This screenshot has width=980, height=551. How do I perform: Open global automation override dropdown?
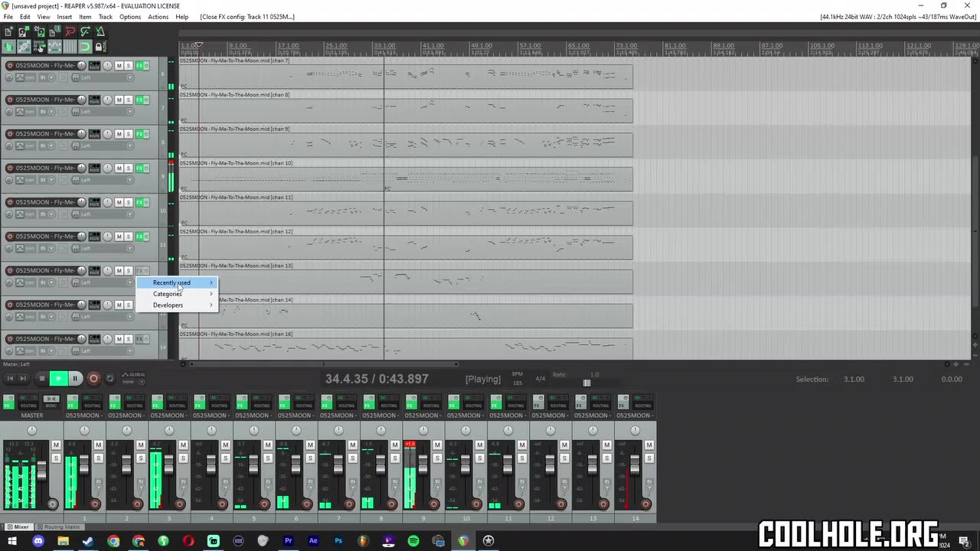pos(142,382)
